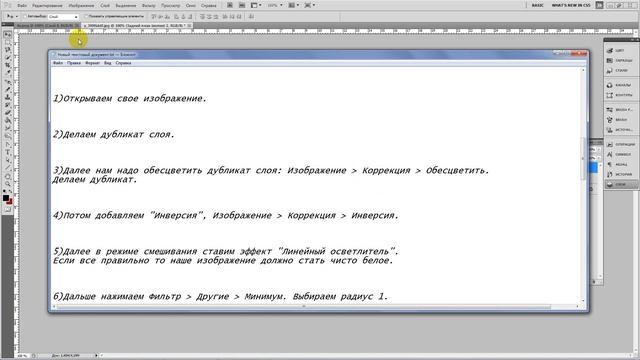Image resolution: width=640 pixels, height=360 pixels.
Task: Select the Rectangular Marquee tool
Action: (x=7, y=42)
